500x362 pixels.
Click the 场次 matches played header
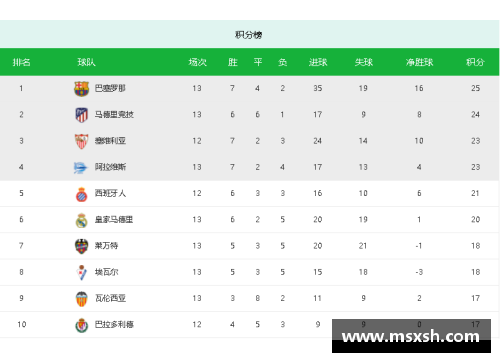tap(198, 62)
